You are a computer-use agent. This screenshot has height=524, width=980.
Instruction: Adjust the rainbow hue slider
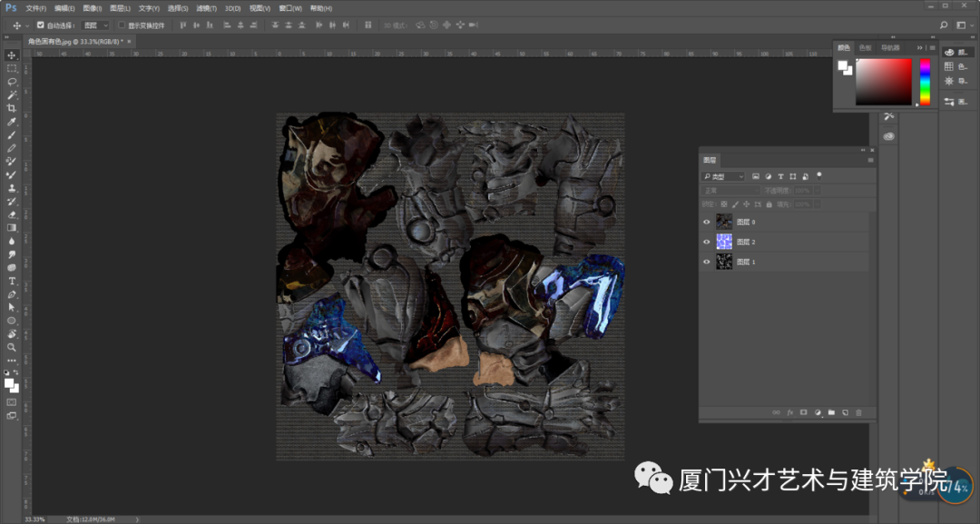[x=925, y=82]
